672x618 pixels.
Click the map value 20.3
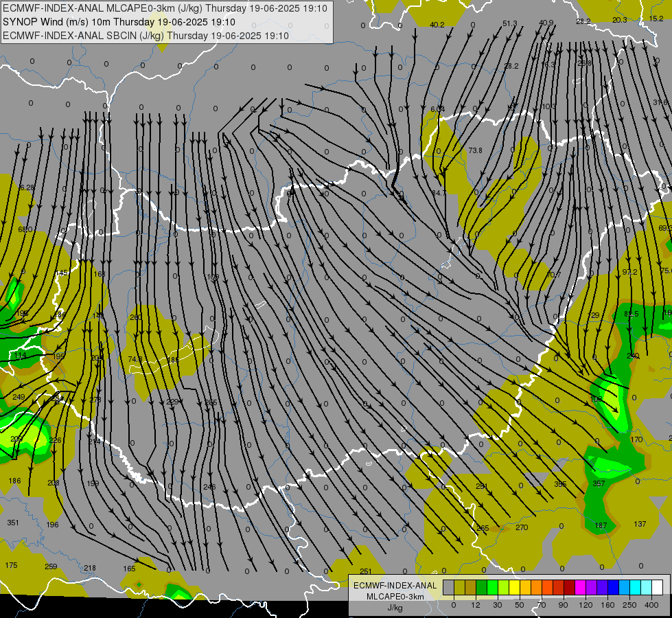pos(620,20)
